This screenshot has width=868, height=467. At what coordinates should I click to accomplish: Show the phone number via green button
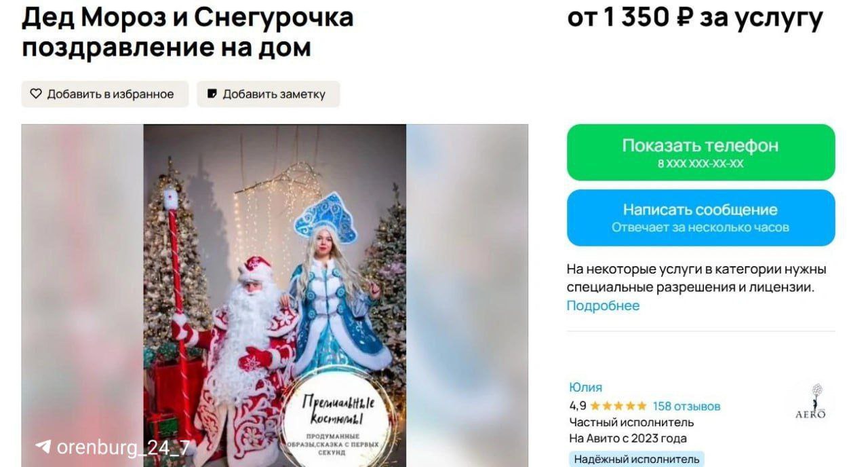coord(701,152)
